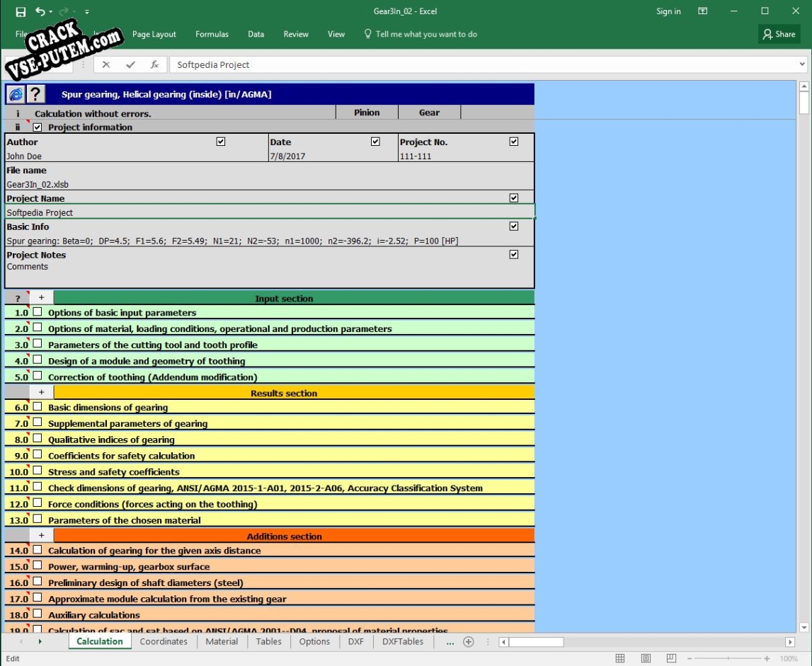Click the Input section question mark cell
This screenshot has height=666, width=812.
click(18, 298)
